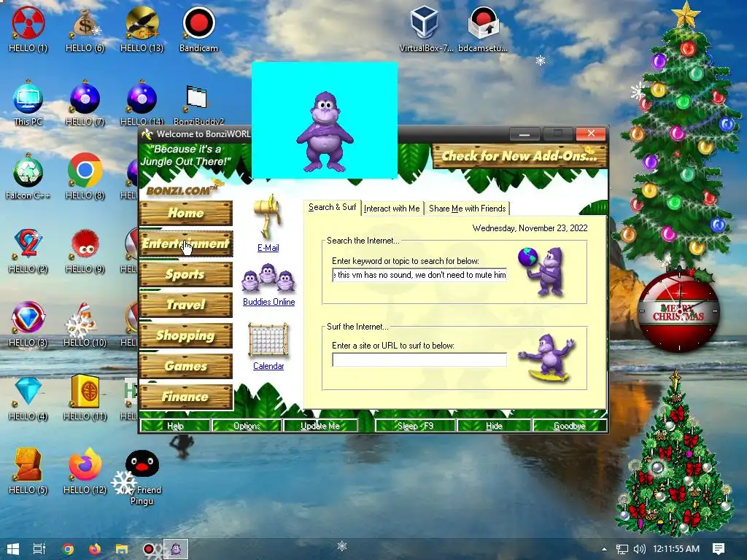Screen dimensions: 747x560
Task: Click the Calendar link
Action: [268, 366]
